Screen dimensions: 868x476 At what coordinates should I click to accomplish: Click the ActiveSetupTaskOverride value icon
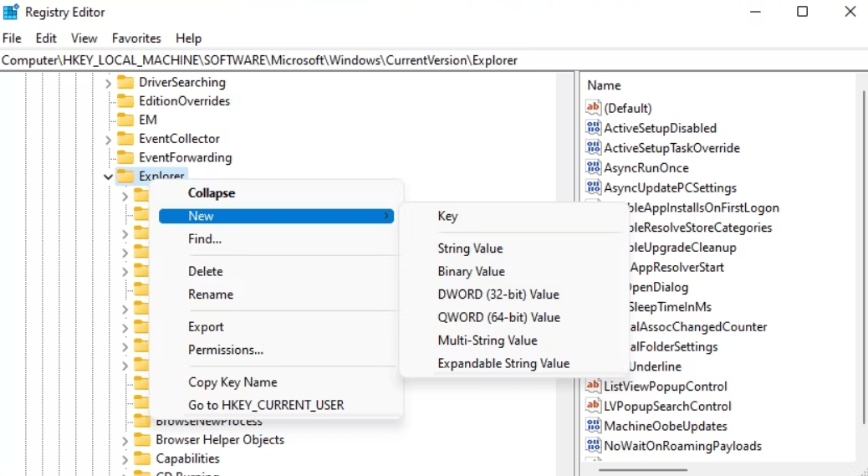593,148
